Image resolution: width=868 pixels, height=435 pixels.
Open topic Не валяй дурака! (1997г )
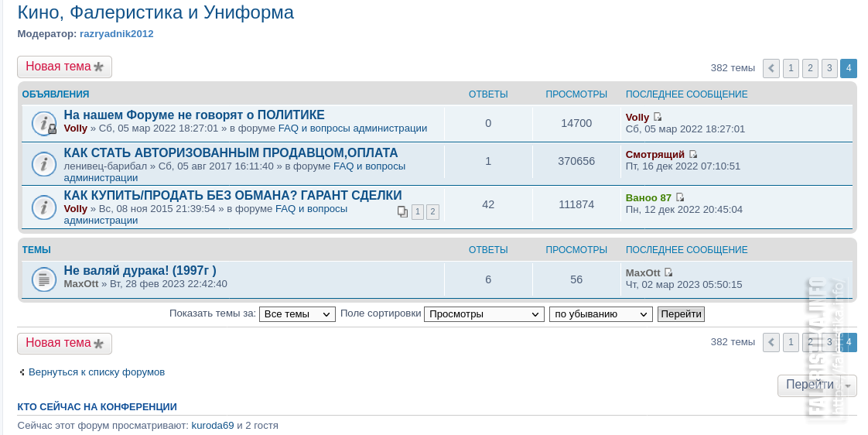click(x=140, y=270)
